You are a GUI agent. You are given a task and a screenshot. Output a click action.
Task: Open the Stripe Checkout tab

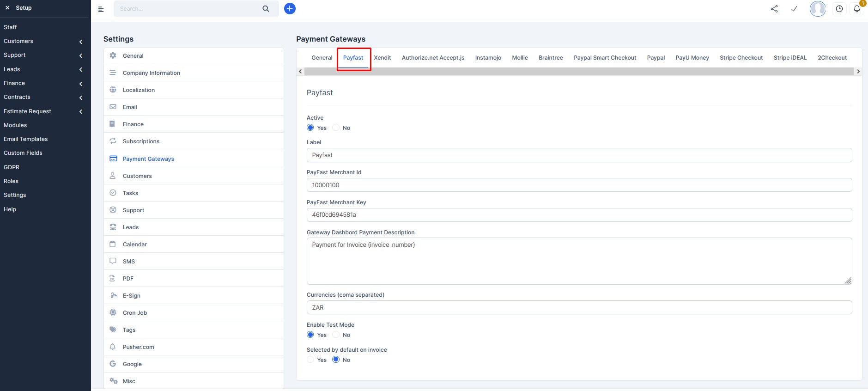[741, 58]
